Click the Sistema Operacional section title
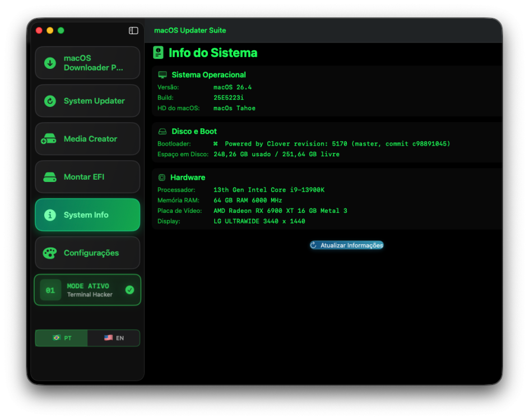Image resolution: width=529 pixels, height=420 pixels. click(x=209, y=75)
